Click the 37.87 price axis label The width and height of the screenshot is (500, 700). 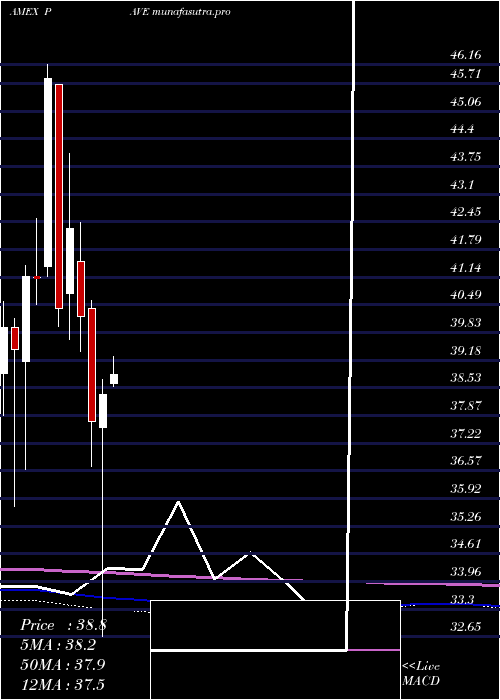466,406
